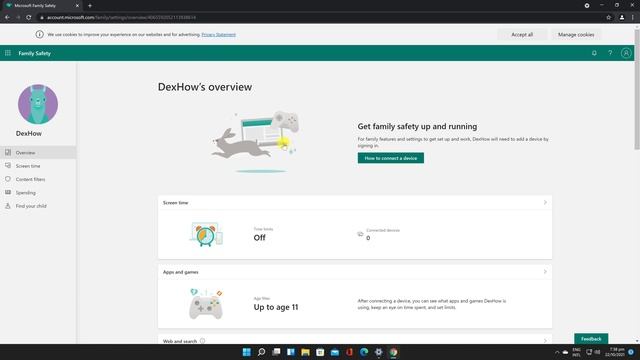Open the Office icon on taskbar

[349, 352]
